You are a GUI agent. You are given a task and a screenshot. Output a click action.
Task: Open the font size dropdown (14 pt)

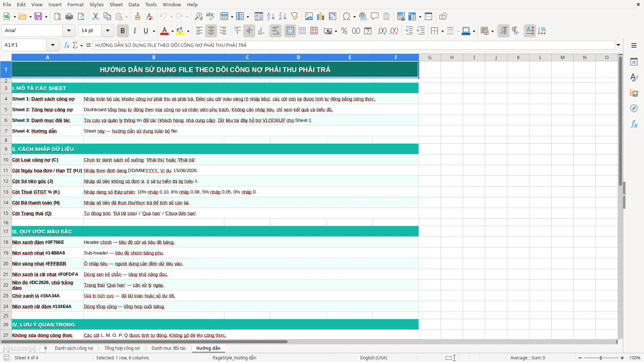[108, 31]
